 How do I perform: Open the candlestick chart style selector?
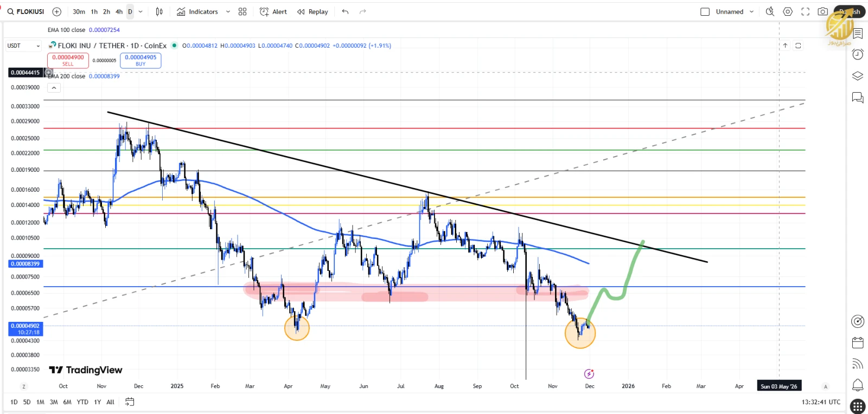(x=159, y=11)
